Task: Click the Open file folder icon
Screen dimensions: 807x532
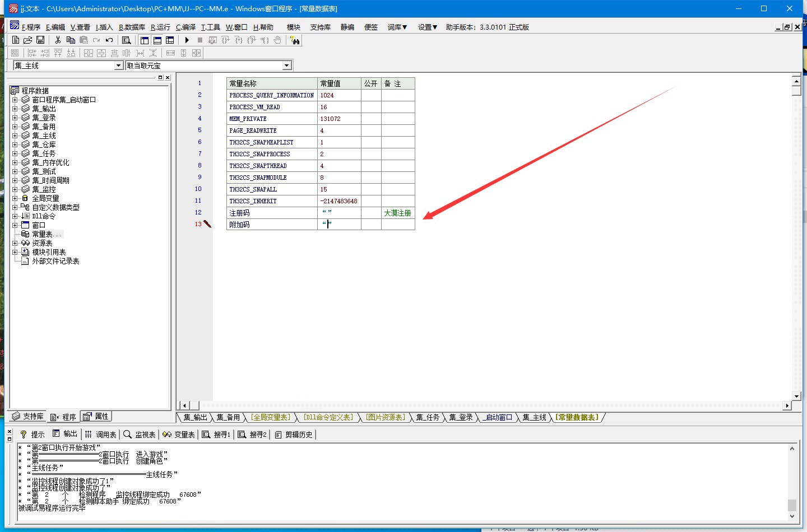Action: [27, 40]
